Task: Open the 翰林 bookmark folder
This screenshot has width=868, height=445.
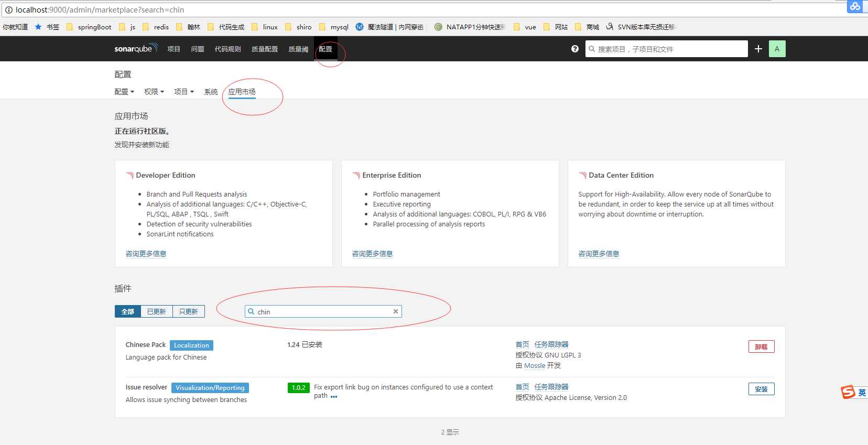Action: coord(188,27)
